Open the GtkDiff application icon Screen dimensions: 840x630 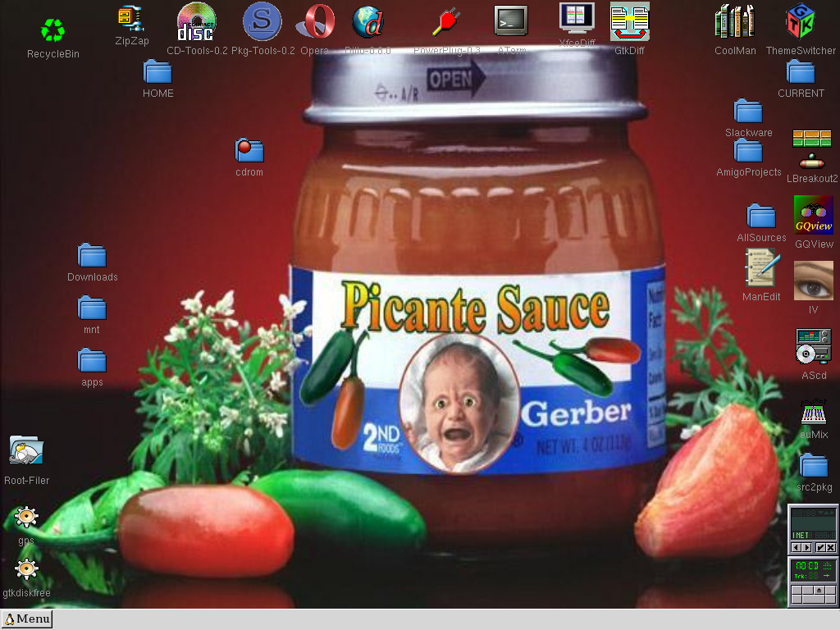click(629, 22)
